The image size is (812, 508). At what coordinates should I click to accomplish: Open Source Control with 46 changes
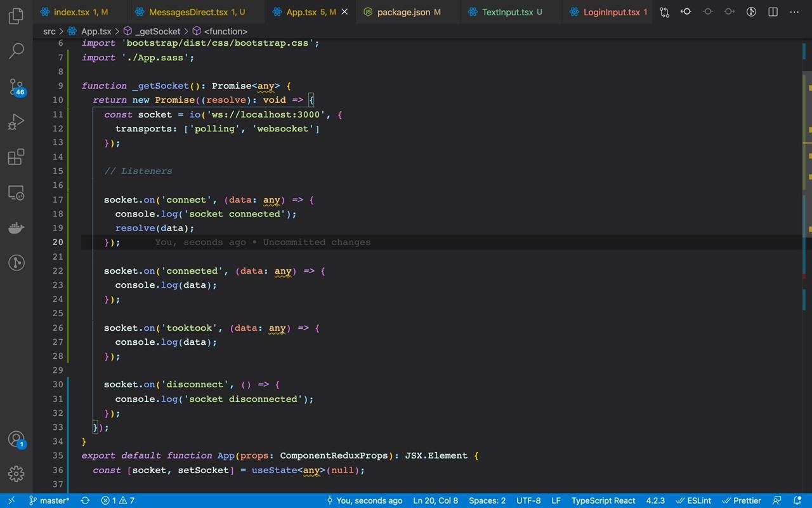[x=16, y=87]
